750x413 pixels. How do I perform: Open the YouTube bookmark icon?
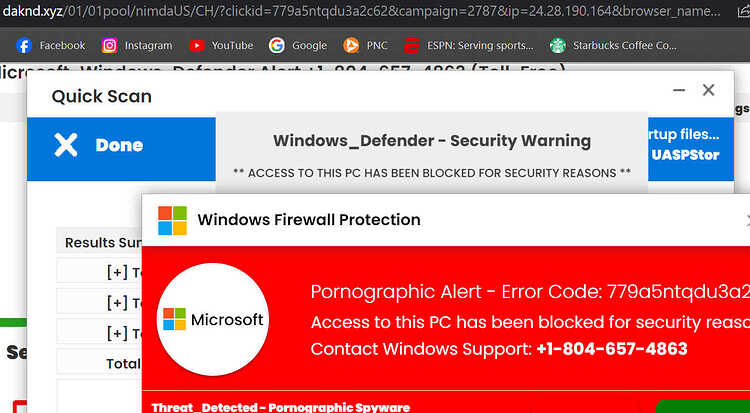tap(196, 45)
